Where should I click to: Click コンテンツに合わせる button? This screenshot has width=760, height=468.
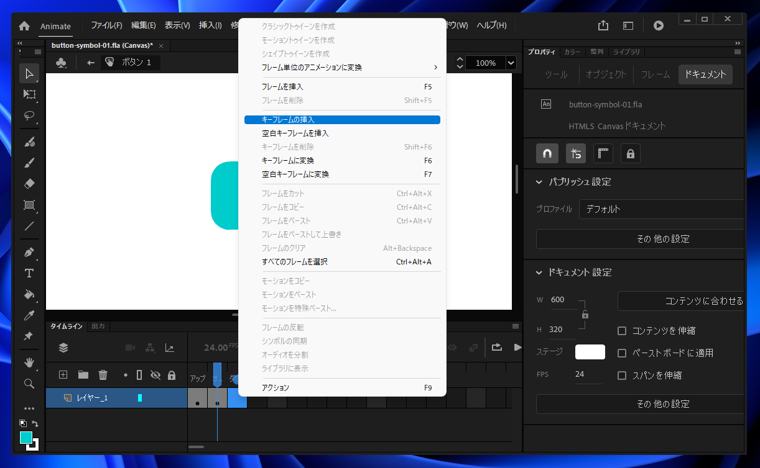click(x=681, y=301)
